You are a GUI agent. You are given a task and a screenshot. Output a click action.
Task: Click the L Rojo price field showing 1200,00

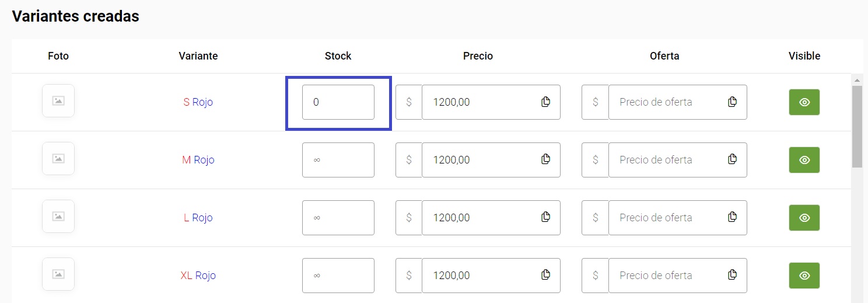click(491, 218)
